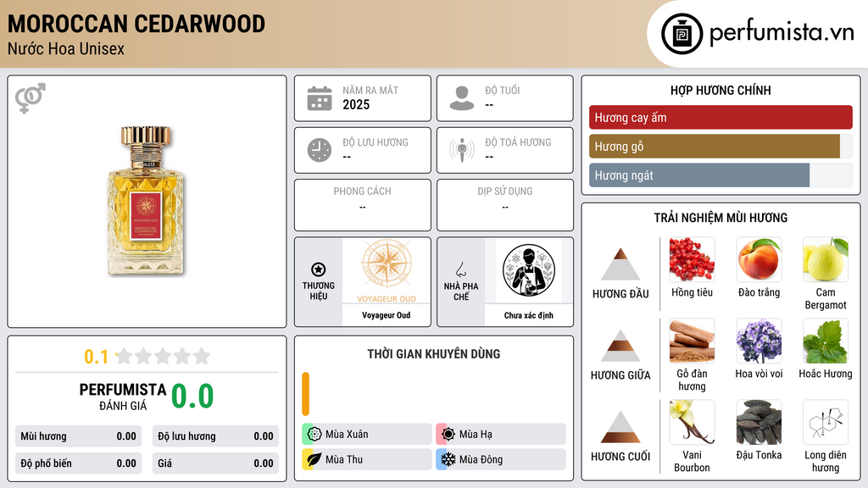Click the Hợp hương chính heading
The width and height of the screenshot is (868, 488).
[x=721, y=90]
